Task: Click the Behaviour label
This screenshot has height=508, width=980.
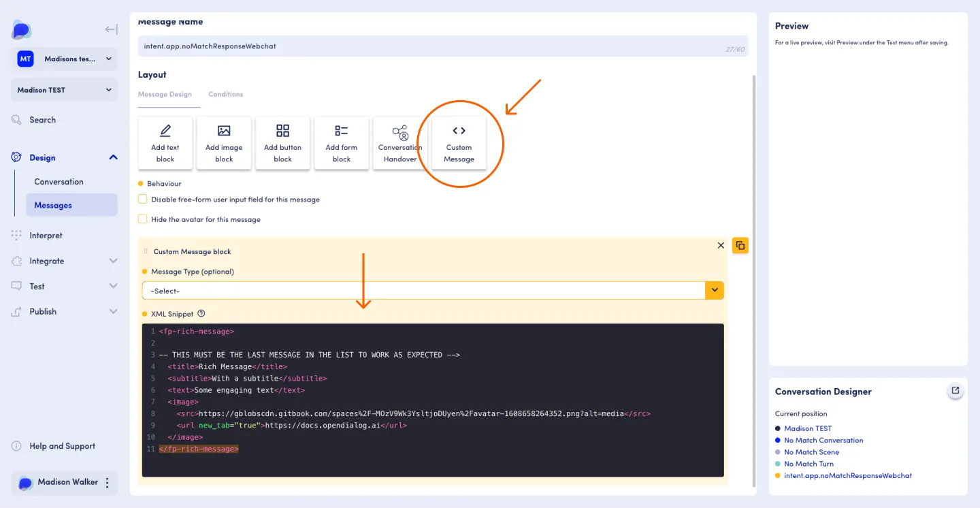Action: point(164,184)
